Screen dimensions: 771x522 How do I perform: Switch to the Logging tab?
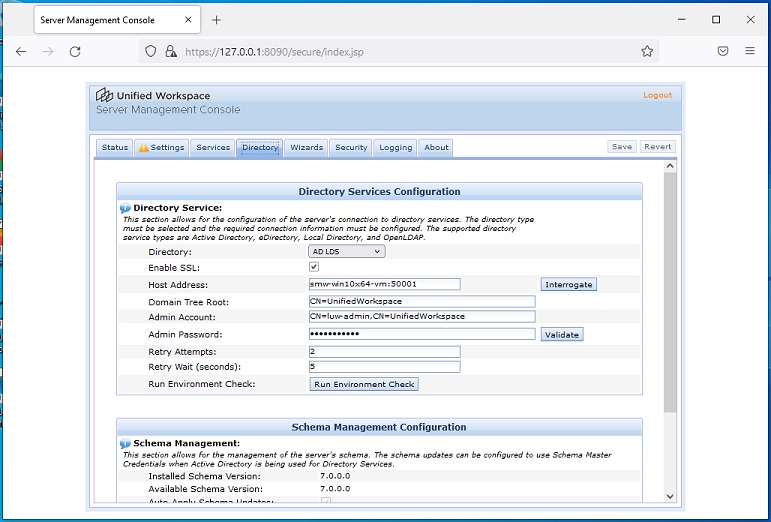coord(395,147)
